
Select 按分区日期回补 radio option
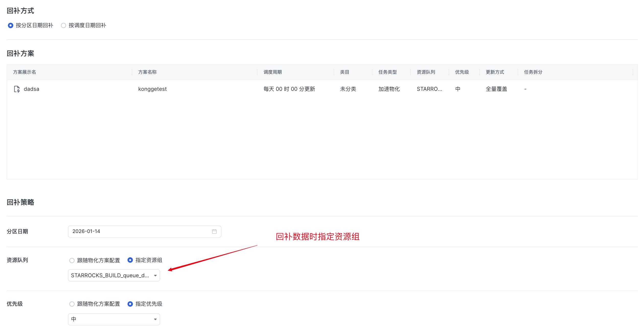(x=10, y=25)
